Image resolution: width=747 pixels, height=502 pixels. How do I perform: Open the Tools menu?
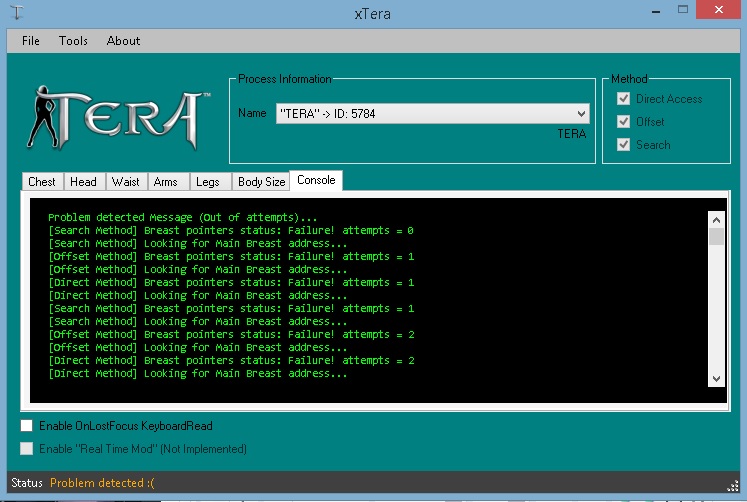point(73,41)
